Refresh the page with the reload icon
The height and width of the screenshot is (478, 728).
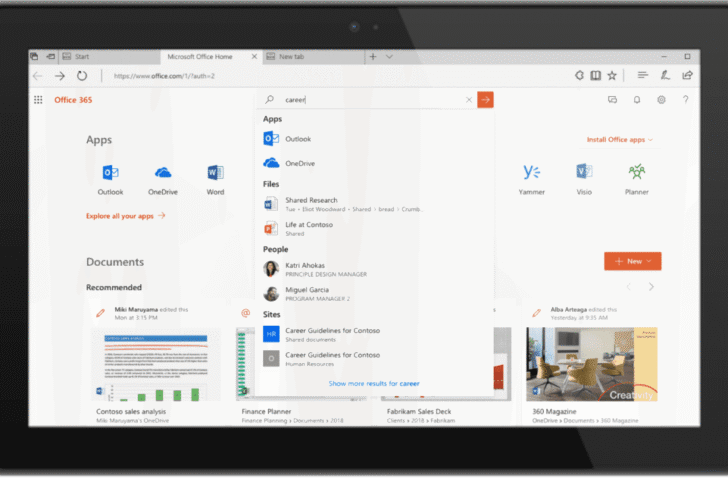[82, 76]
